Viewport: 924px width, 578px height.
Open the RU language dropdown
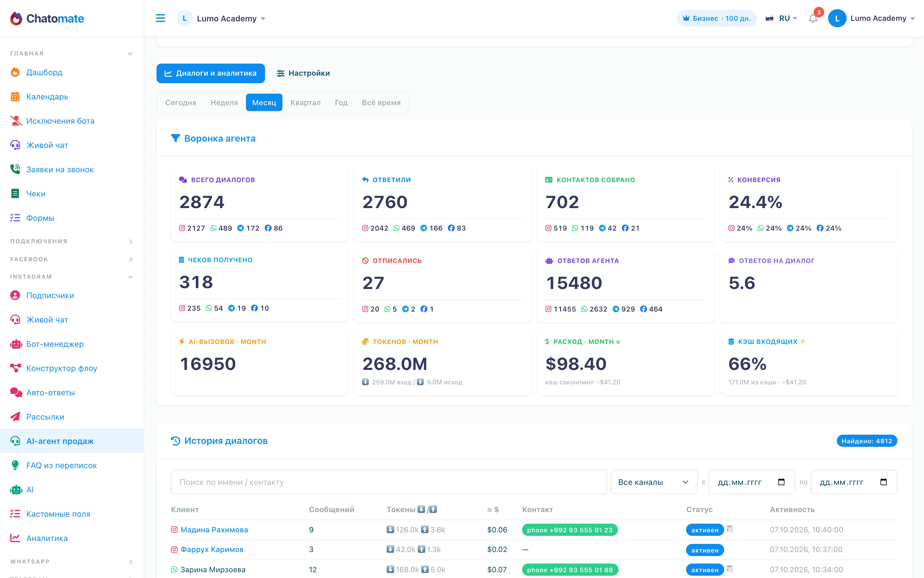782,18
